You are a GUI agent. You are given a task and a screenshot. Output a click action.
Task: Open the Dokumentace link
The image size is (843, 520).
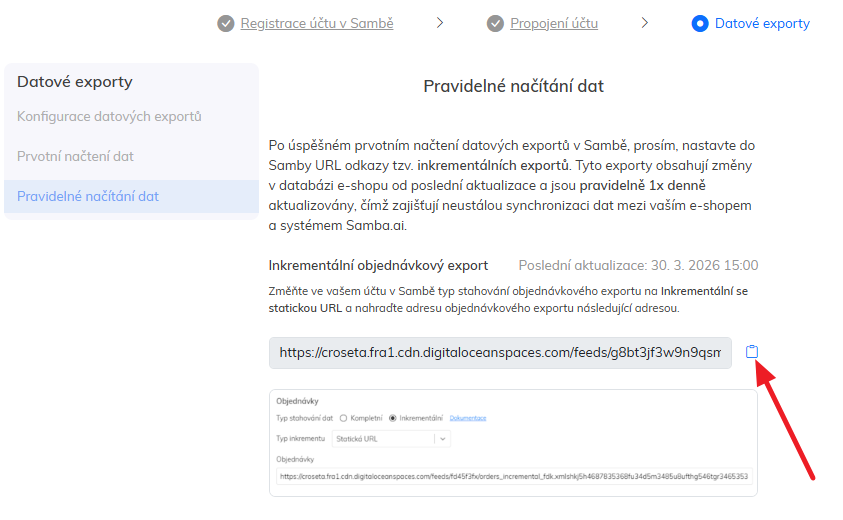[x=468, y=418]
